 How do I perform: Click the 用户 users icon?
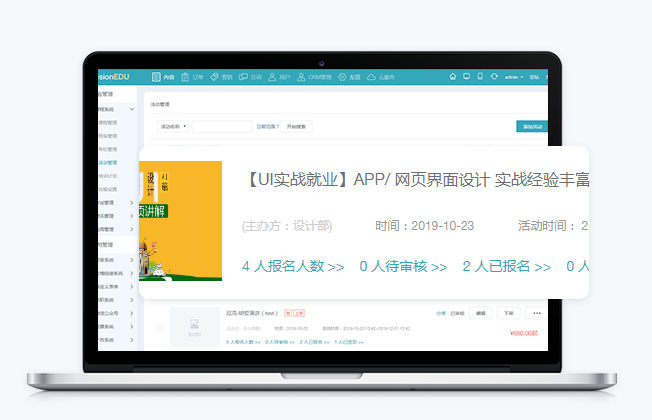click(x=282, y=76)
